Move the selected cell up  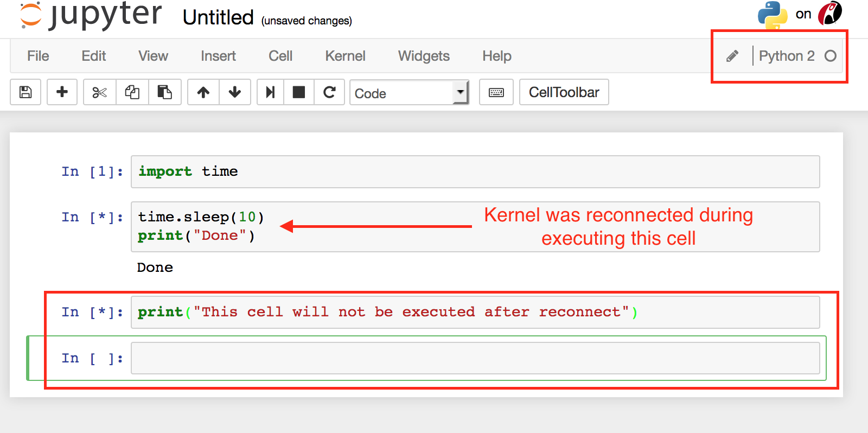point(203,92)
